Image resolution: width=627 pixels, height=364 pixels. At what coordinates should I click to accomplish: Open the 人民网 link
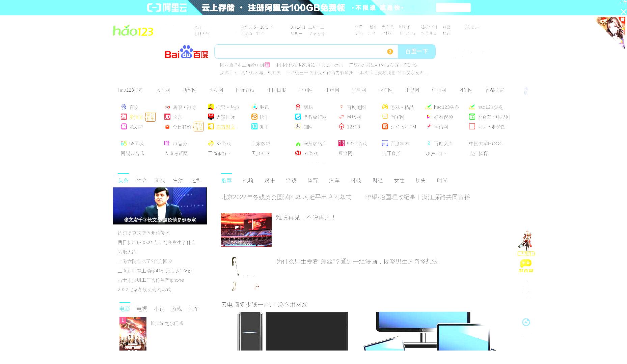point(163,90)
